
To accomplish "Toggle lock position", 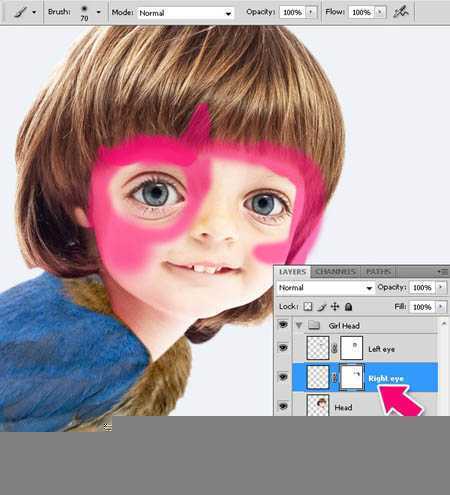I will click(335, 307).
